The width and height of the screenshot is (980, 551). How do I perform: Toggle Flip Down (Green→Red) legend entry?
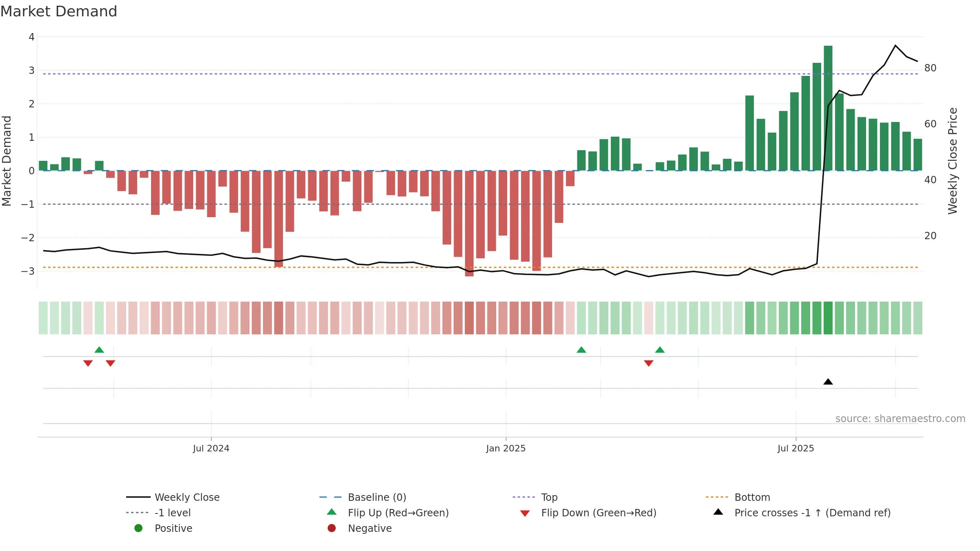588,513
